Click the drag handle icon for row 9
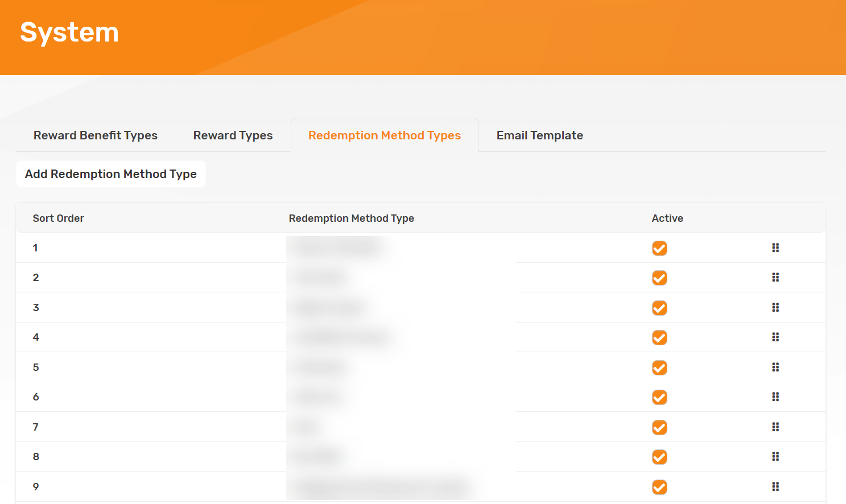The image size is (846, 504). tap(775, 487)
